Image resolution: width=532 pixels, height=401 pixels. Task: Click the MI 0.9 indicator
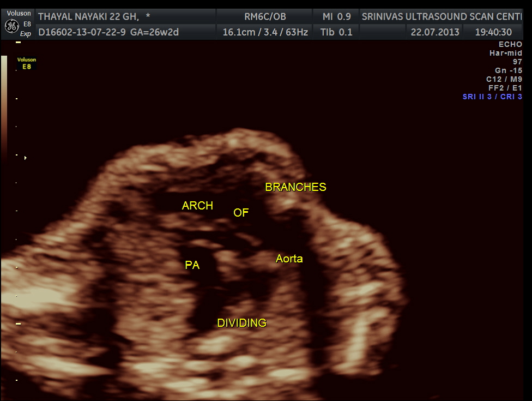(x=337, y=16)
